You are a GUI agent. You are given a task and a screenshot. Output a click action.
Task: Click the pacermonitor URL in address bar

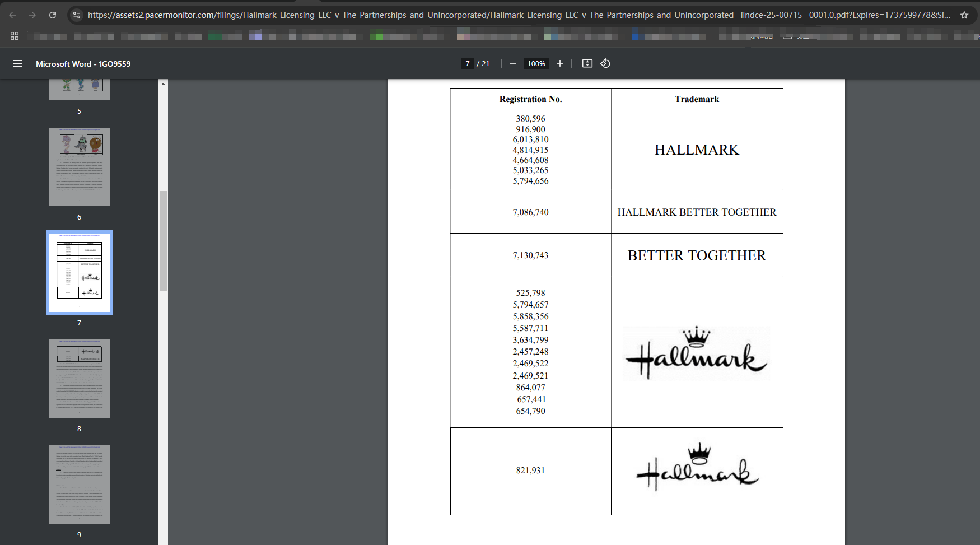coord(519,15)
